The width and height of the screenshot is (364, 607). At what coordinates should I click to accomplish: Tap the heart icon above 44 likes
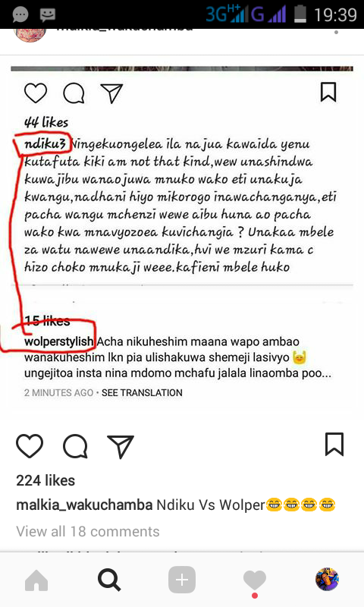(x=36, y=93)
